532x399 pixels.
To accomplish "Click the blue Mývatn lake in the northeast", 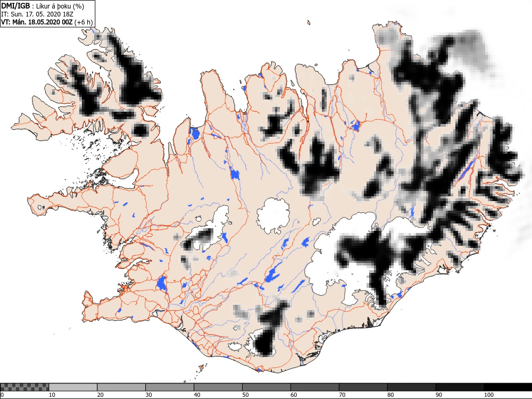I will 355,126.
